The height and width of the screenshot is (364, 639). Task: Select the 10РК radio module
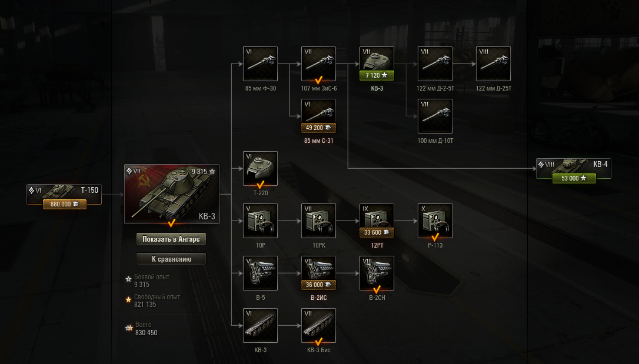318,221
